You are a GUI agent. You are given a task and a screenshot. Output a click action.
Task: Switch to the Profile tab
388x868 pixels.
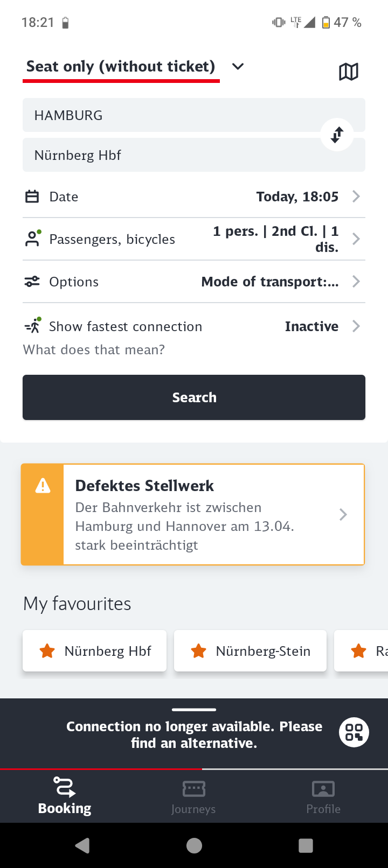click(323, 797)
